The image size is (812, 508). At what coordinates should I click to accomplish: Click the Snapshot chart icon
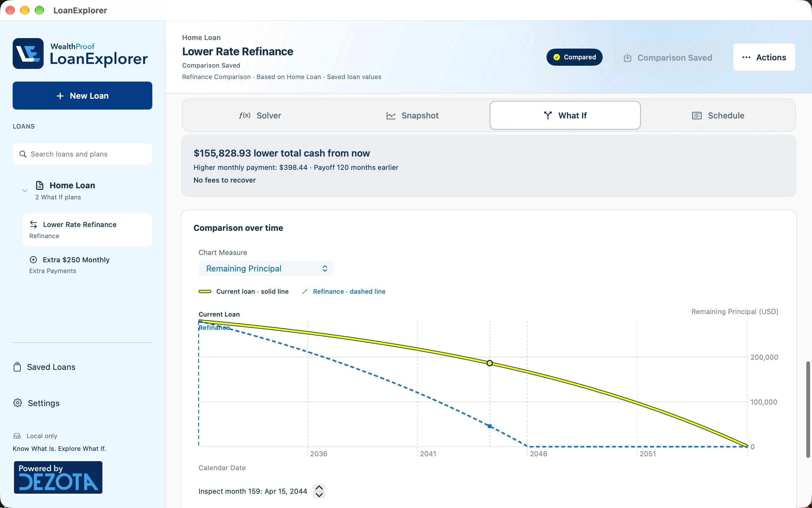pyautogui.click(x=391, y=116)
